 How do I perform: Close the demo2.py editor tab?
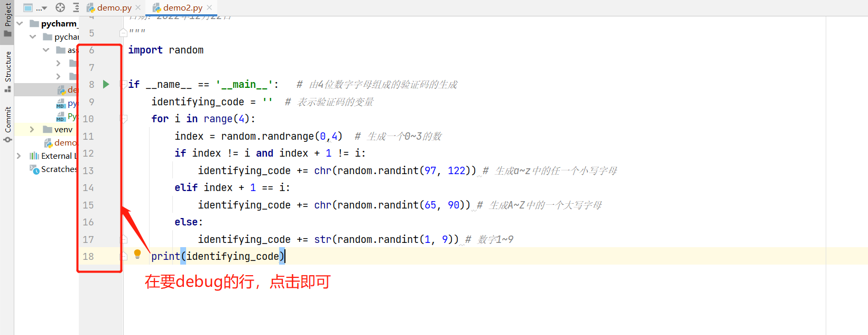pyautogui.click(x=209, y=7)
